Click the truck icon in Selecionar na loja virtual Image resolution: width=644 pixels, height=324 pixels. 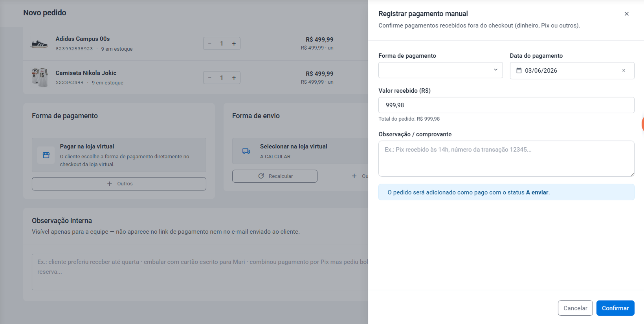[246, 151]
